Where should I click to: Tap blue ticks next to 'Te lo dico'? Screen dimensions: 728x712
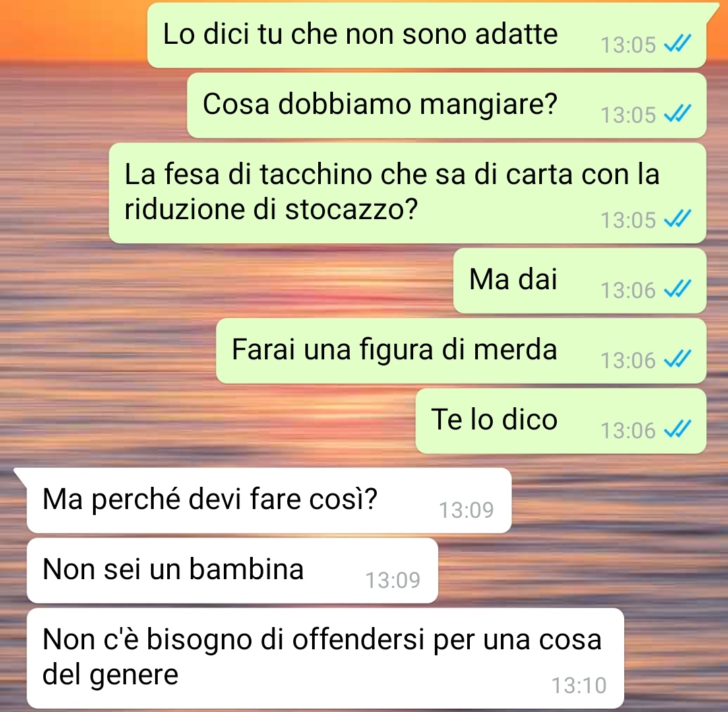[x=677, y=429]
